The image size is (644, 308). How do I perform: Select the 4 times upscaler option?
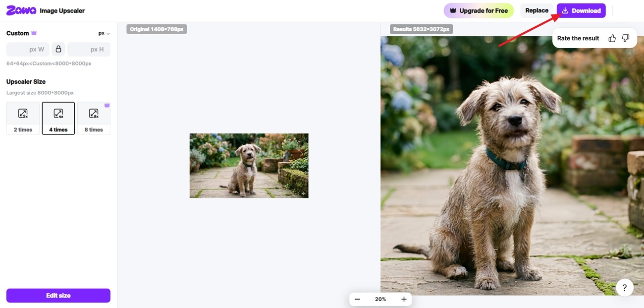coord(58,118)
